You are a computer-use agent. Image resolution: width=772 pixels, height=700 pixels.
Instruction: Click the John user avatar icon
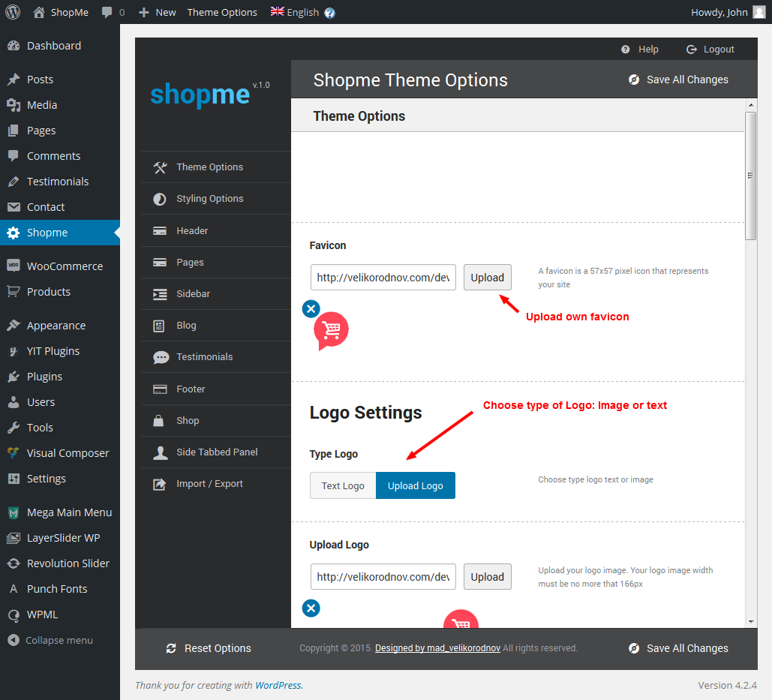coord(758,12)
